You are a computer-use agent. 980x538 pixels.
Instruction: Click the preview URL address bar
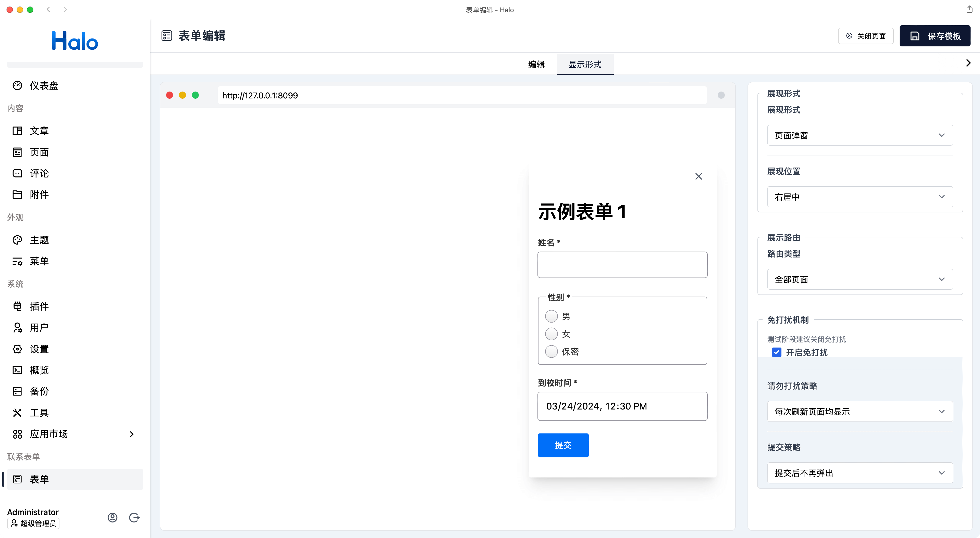tap(462, 95)
